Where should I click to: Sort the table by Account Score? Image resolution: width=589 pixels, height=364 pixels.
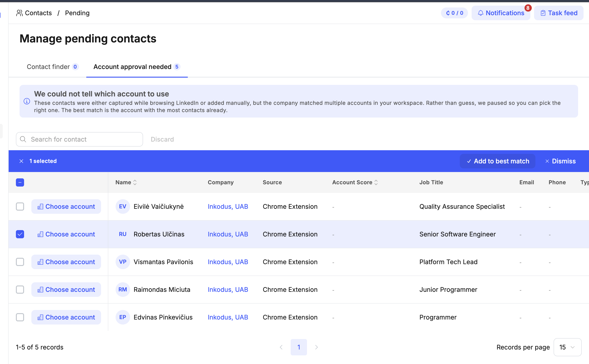376,182
